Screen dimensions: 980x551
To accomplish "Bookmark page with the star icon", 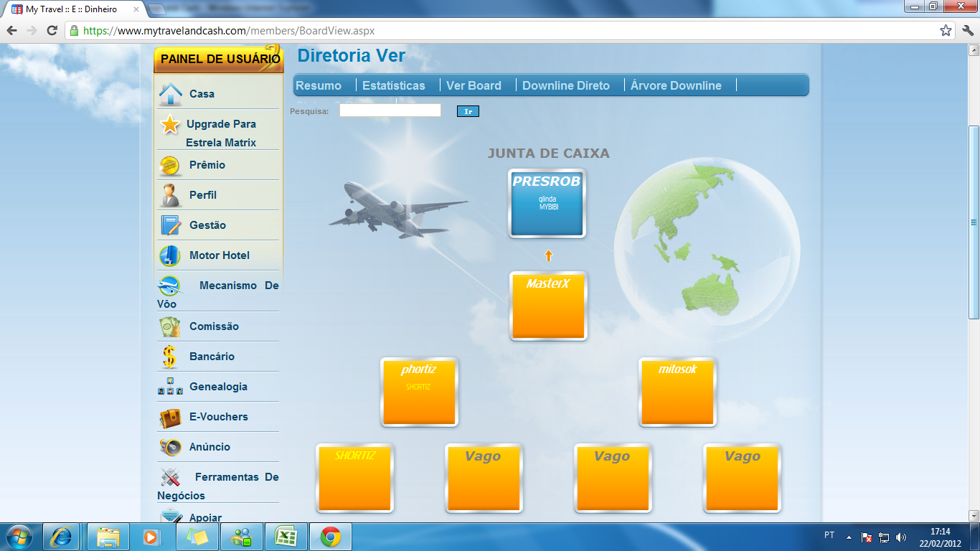I will tap(946, 31).
